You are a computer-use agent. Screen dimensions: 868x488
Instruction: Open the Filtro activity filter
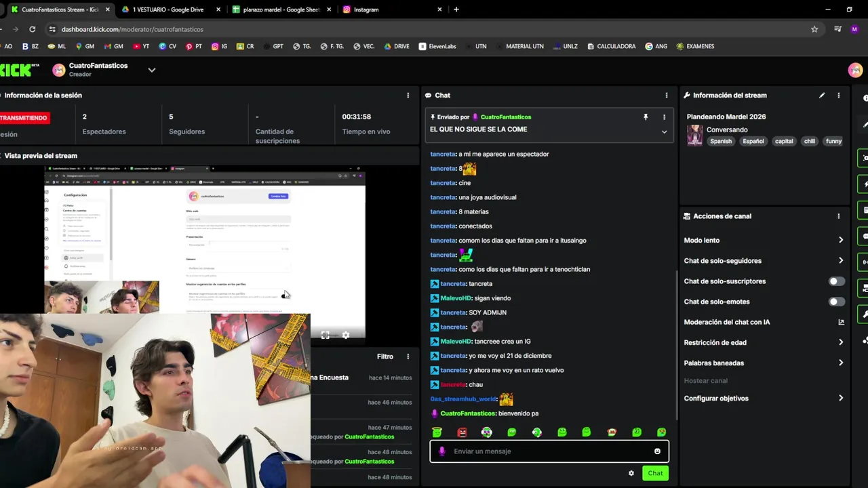coord(384,357)
